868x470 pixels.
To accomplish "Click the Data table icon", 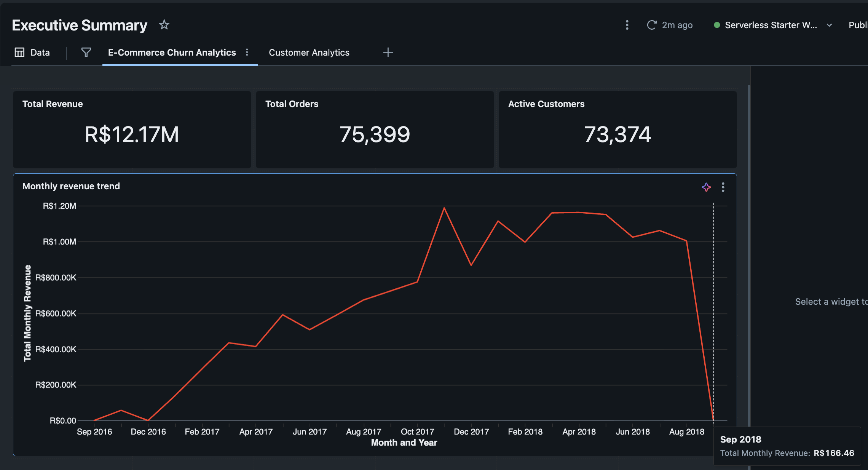I will [19, 53].
